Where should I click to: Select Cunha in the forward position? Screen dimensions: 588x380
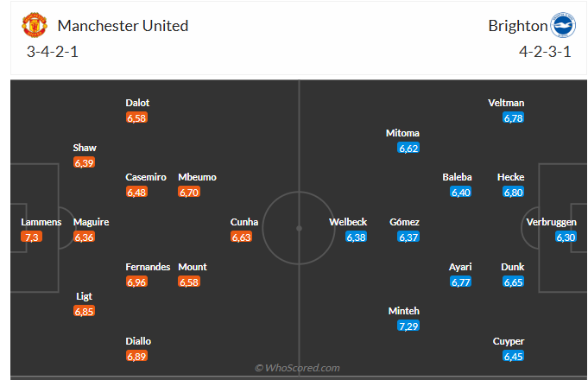(x=244, y=222)
